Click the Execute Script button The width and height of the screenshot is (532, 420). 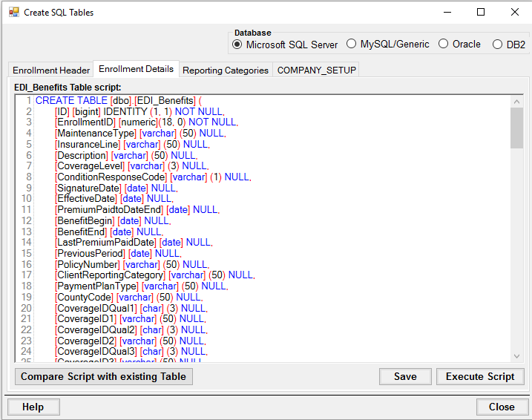480,376
